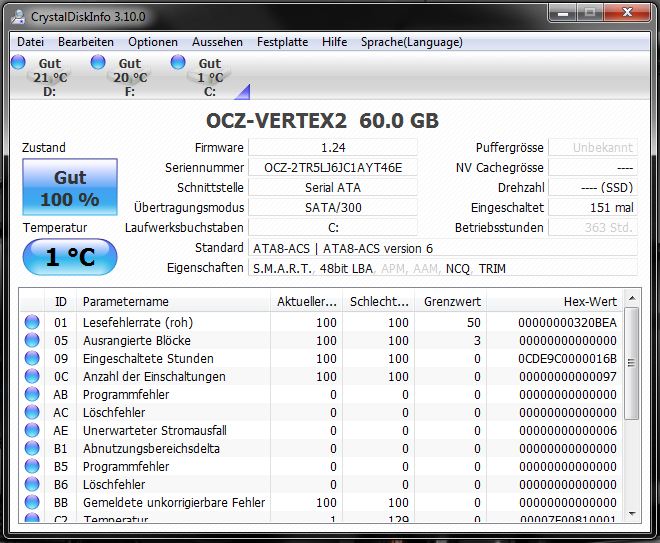Viewport: 660px width, 543px height.
Task: Click the CrystalDiskInfo title bar icon
Action: pos(19,17)
